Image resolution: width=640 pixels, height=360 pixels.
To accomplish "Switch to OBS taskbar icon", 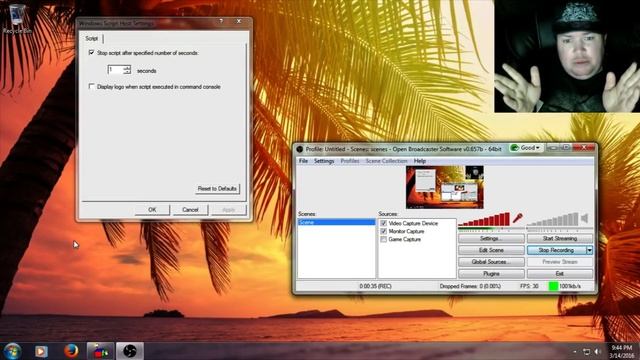I will (130, 351).
